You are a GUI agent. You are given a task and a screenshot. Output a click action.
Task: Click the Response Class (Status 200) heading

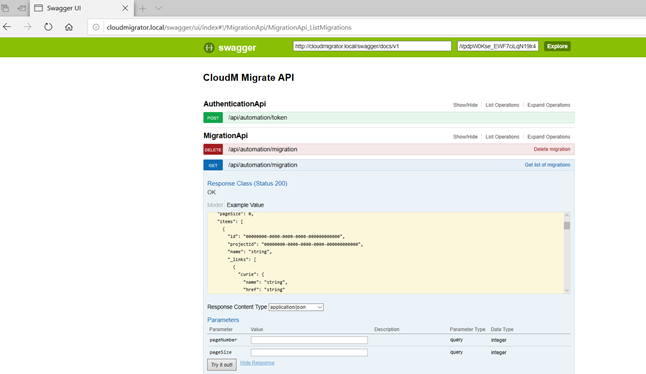[x=247, y=183]
